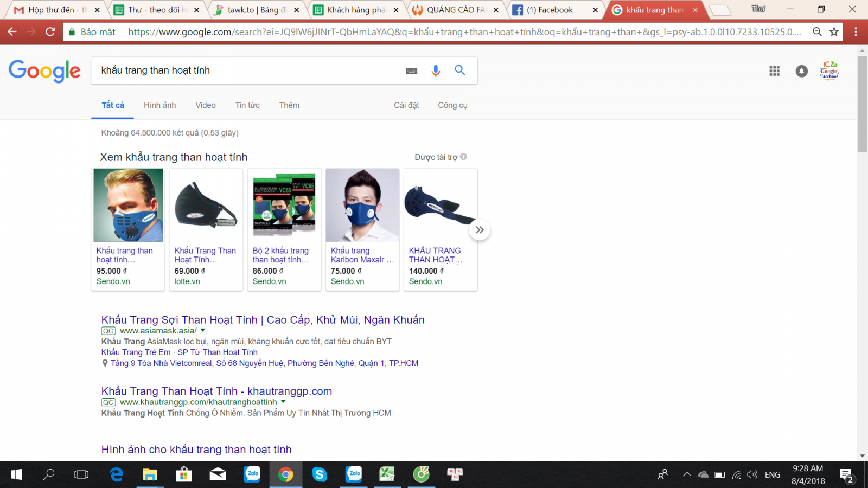
Task: Open Mail app from taskbar
Action: [x=218, y=474]
